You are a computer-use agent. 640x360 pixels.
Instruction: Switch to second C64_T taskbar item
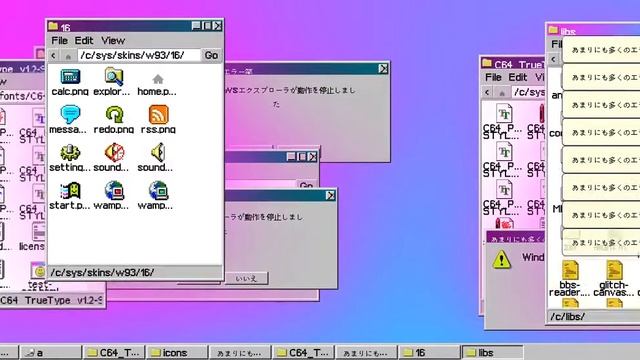[x=303, y=353]
